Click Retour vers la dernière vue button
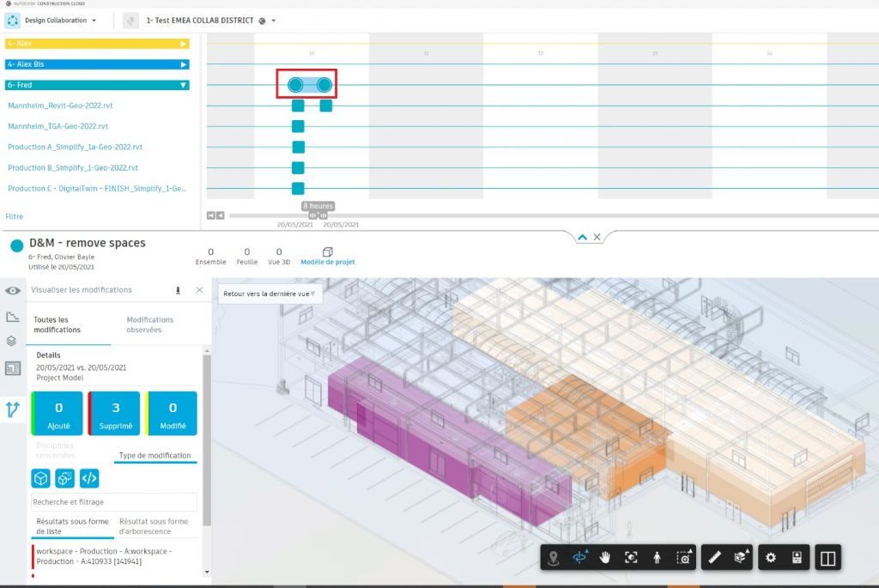 (266, 294)
